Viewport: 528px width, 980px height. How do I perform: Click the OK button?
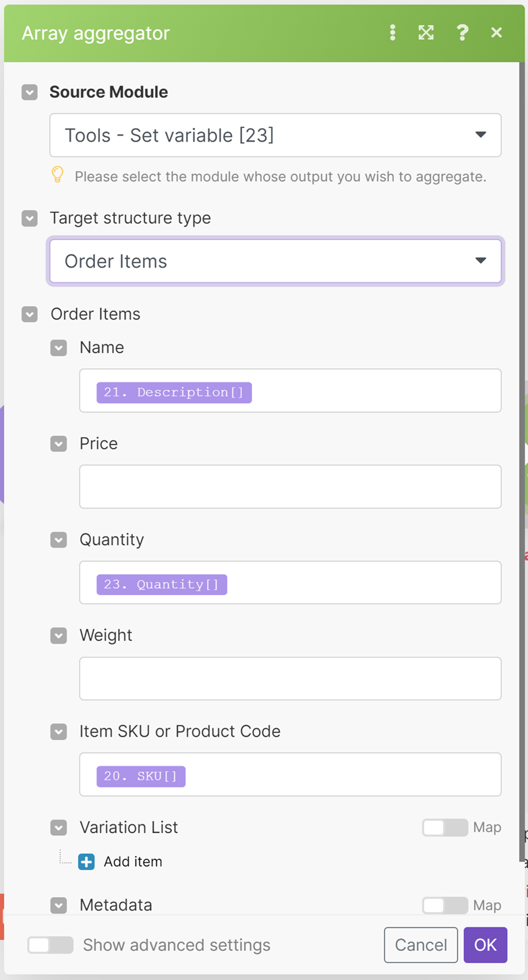click(485, 945)
